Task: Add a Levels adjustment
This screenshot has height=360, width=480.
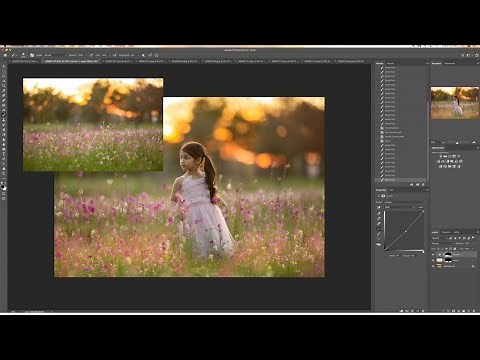Action: click(445, 156)
